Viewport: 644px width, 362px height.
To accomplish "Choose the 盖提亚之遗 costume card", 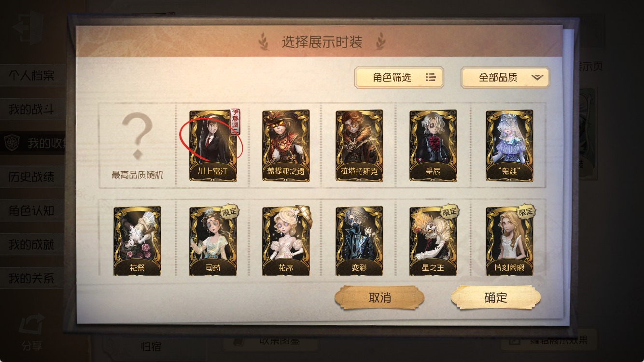I will [286, 145].
